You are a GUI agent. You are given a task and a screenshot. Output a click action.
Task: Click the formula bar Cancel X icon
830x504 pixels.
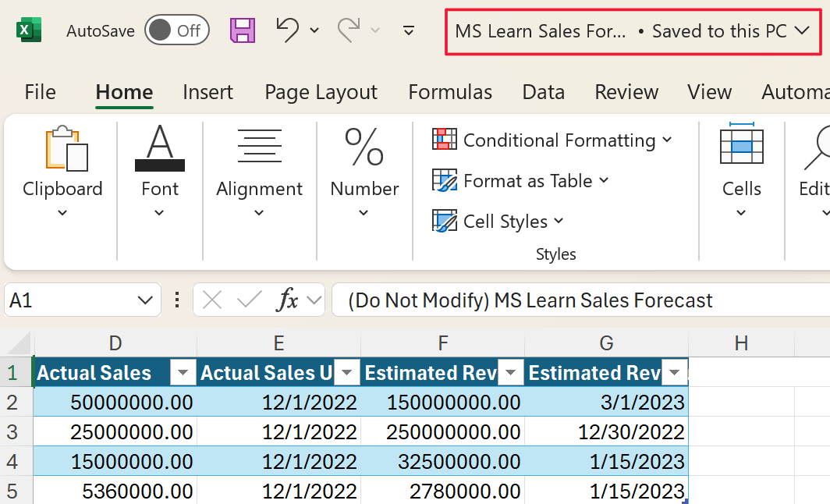(212, 300)
